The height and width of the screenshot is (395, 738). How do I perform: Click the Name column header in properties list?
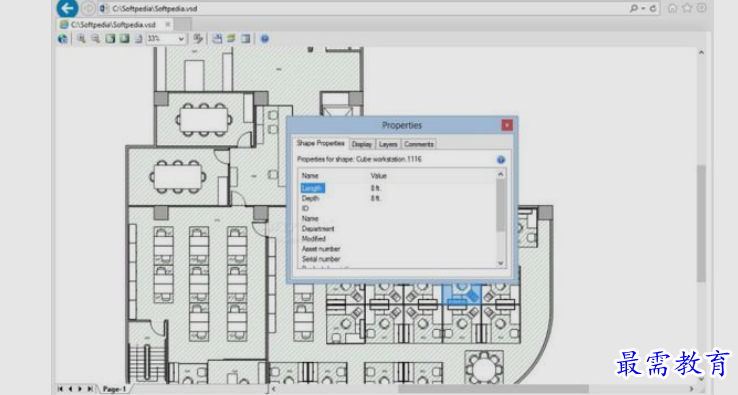click(310, 176)
